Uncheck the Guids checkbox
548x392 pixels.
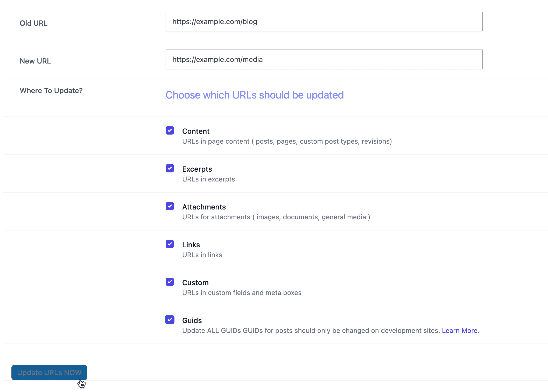170,320
